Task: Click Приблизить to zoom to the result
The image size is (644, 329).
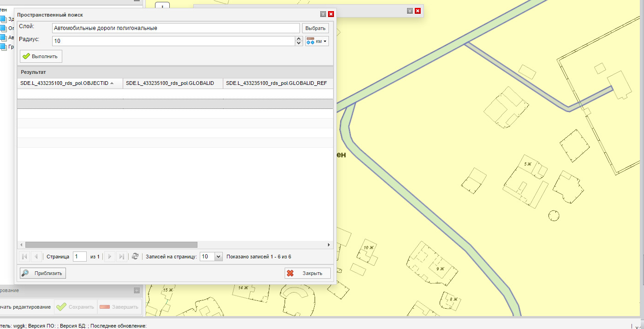Action: click(43, 273)
